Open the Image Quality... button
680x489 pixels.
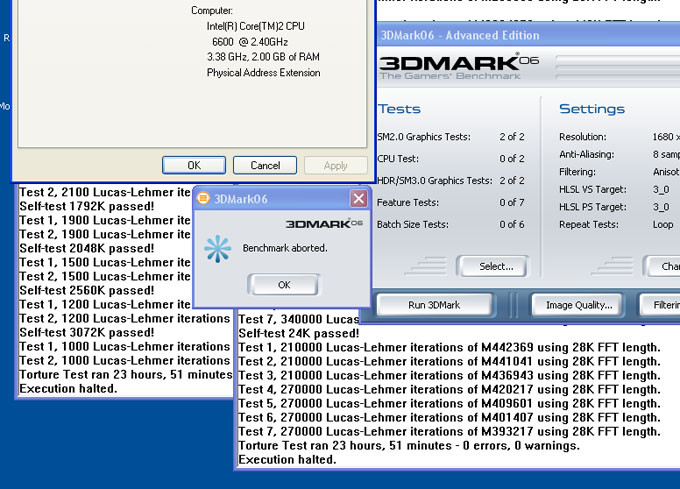(x=577, y=305)
